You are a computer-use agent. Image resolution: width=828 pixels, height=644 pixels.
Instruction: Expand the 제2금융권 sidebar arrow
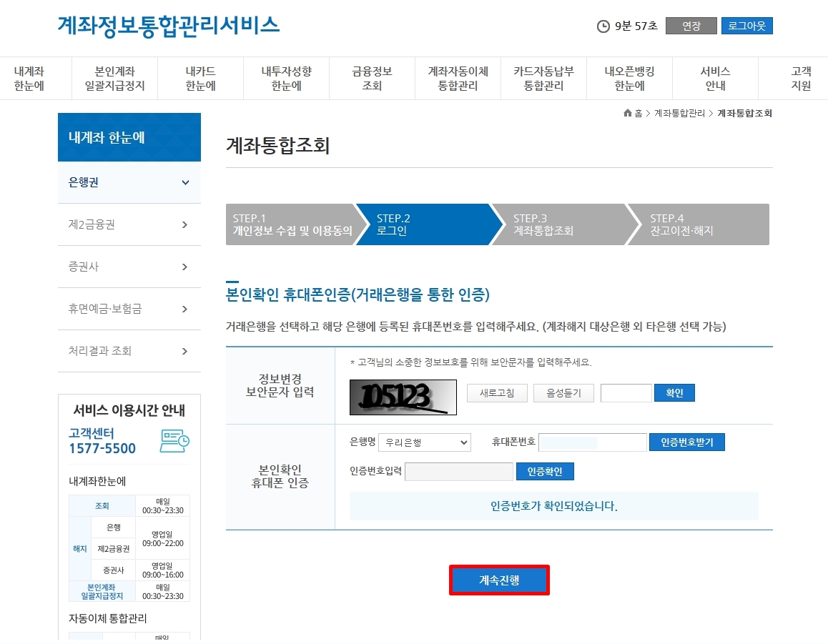click(x=184, y=225)
